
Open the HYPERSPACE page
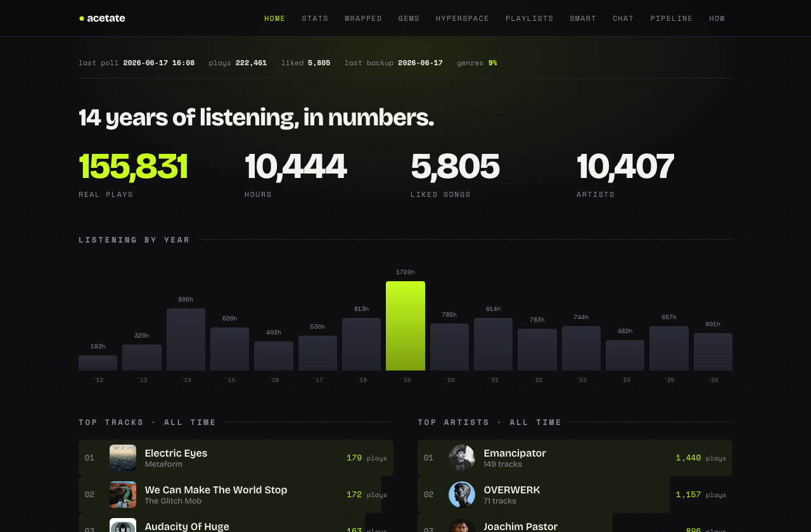463,18
